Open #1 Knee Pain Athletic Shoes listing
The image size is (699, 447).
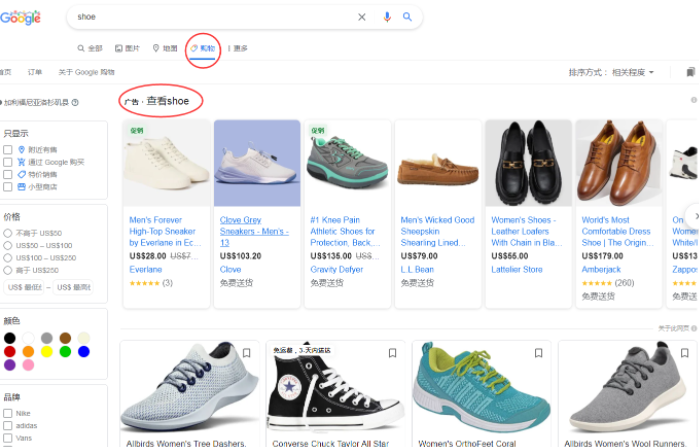click(345, 231)
